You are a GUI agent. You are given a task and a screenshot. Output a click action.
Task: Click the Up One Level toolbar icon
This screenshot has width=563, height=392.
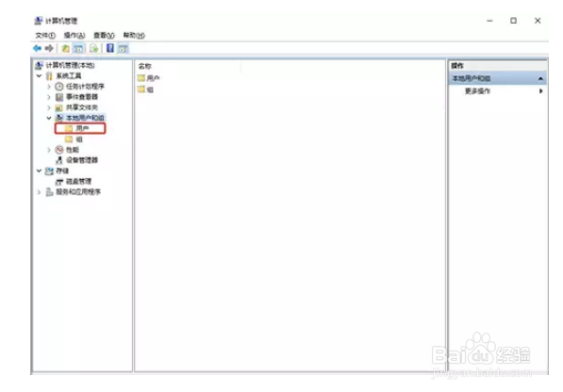(65, 48)
